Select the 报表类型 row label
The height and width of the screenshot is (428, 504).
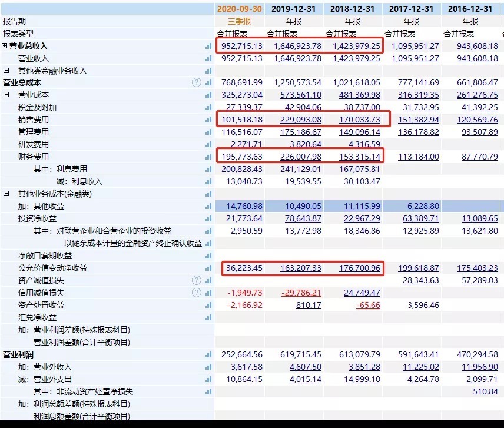click(x=18, y=34)
